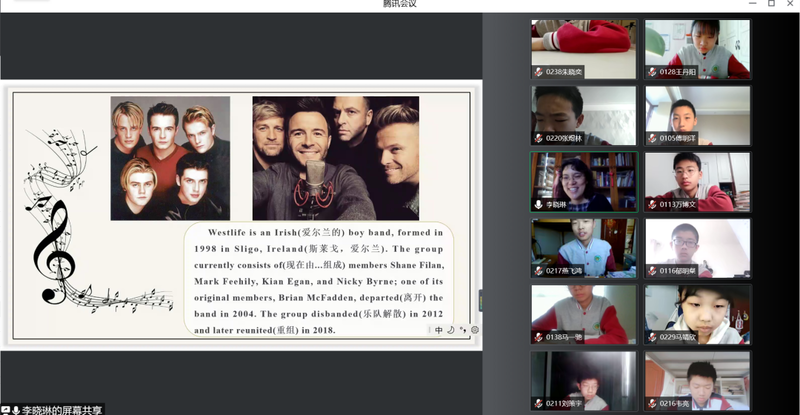Toggle the 中 Chinese input mode indicator
This screenshot has width=800, height=415.
coord(439,330)
